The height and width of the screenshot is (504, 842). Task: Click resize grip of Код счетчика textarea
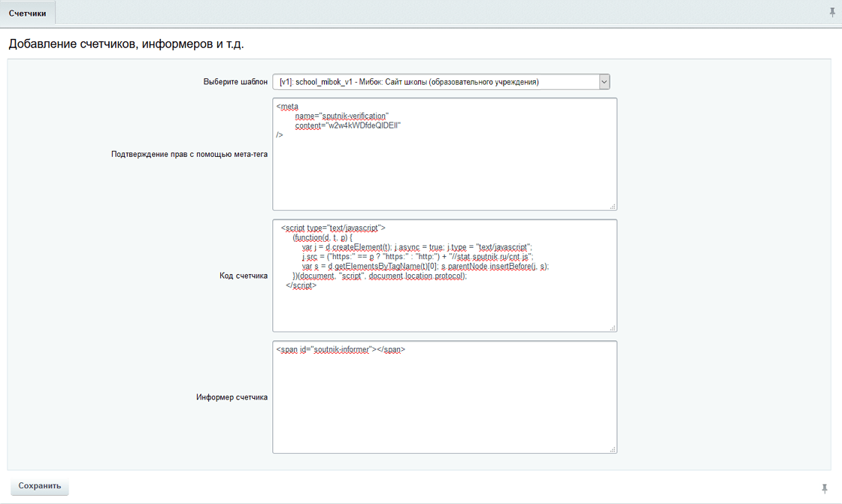(613, 327)
